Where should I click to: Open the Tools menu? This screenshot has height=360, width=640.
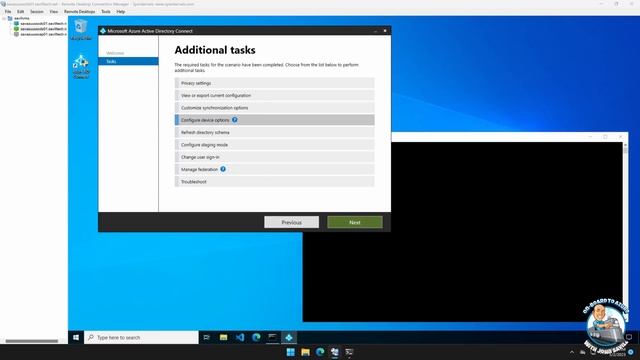point(106,11)
